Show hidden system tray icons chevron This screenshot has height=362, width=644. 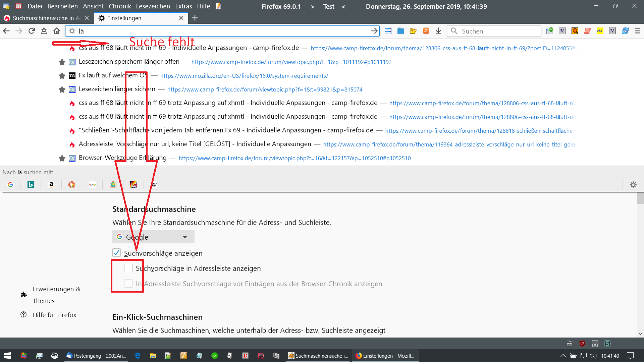[563, 356]
